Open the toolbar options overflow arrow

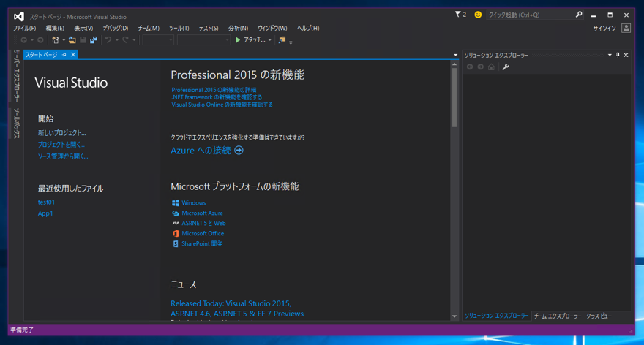(x=291, y=42)
